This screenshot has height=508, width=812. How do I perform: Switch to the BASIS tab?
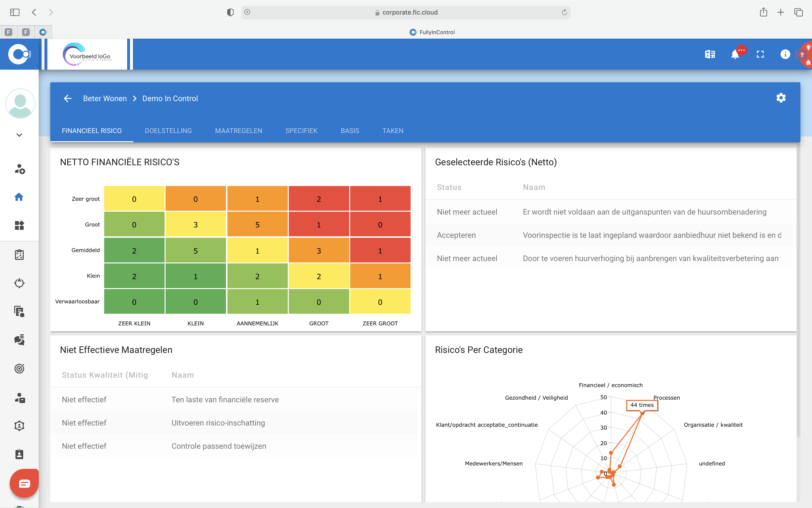[x=350, y=131]
